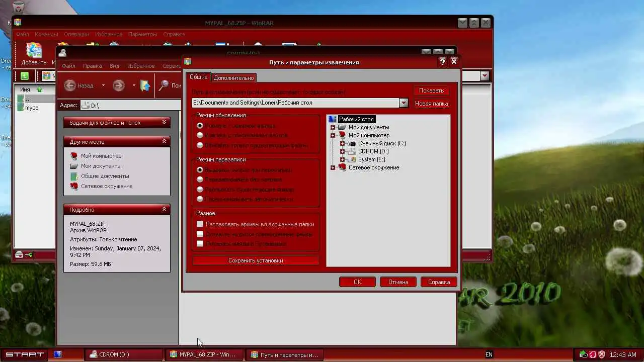Open Вид menu in Explorer window
Viewport: 644px width, 362px height.
point(114,66)
